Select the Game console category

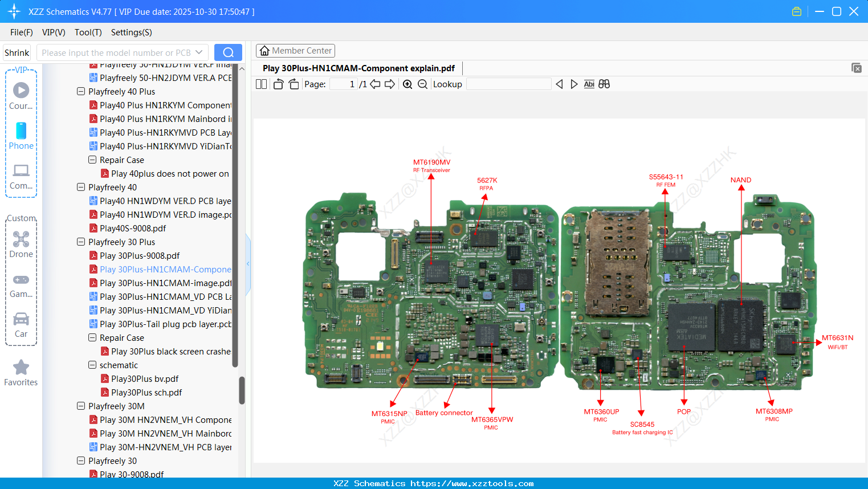tap(21, 285)
